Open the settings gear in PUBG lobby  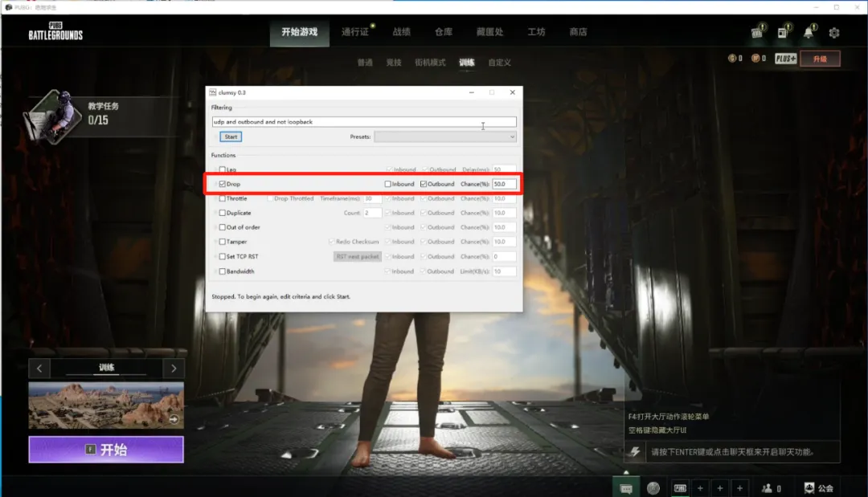point(833,33)
